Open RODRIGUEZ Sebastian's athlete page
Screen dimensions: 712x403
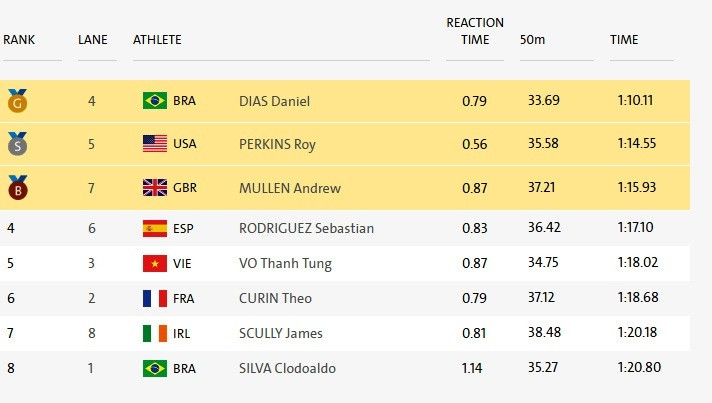[306, 228]
